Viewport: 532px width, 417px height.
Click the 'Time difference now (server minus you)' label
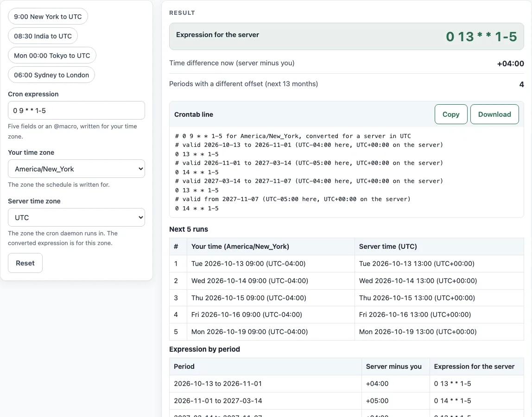[232, 63]
